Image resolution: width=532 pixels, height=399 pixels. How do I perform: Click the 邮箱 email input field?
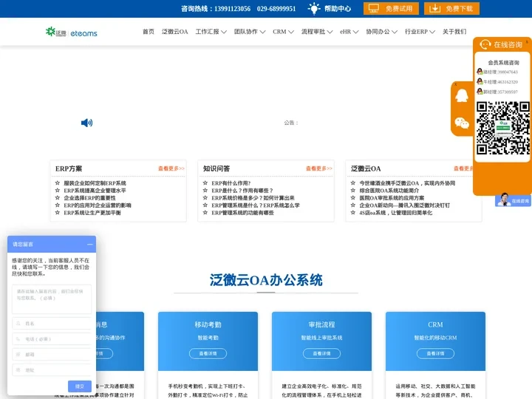tap(52, 354)
